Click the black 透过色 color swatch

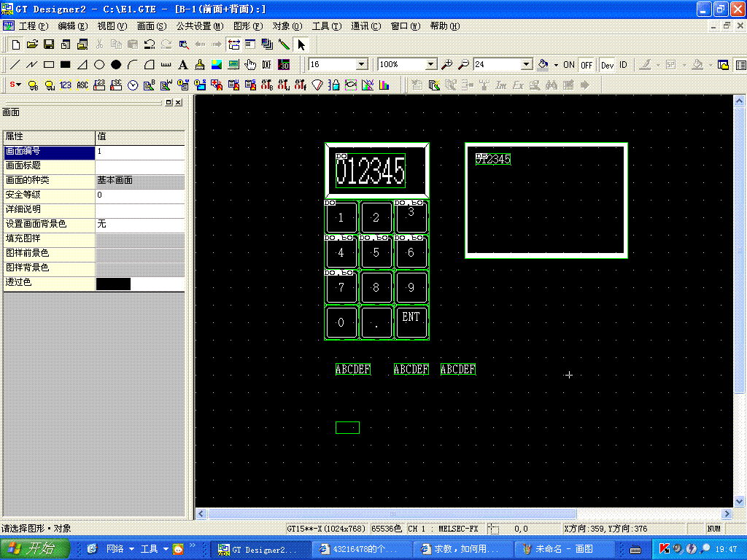click(113, 283)
